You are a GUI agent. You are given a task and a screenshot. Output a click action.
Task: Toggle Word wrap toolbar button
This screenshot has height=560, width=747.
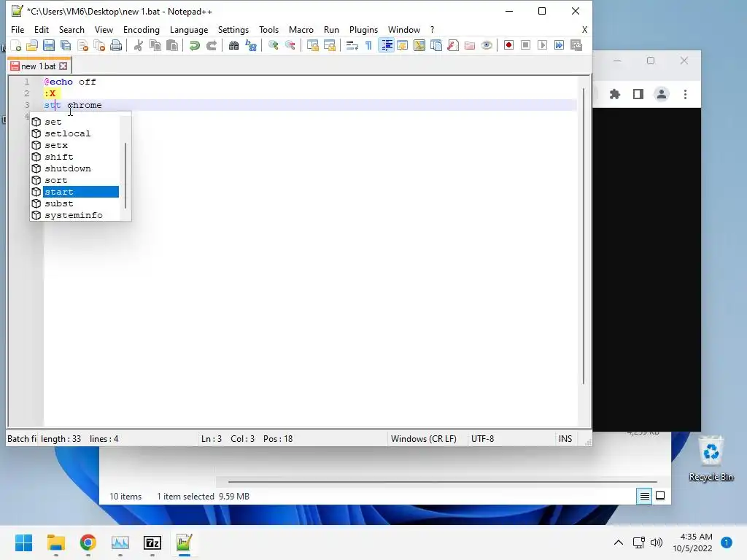[352, 46]
